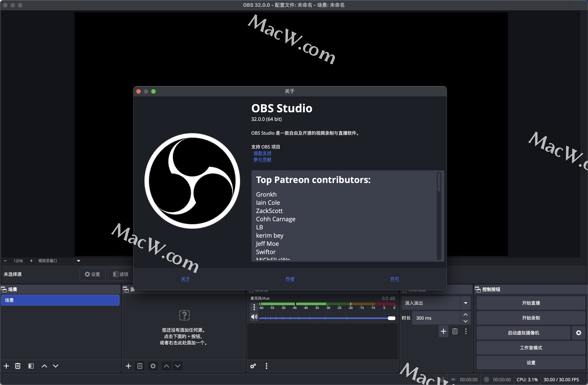Toggle 启动虚拟摄像机 virtual camera
Viewport: 588px width, 385px height.
[x=523, y=333]
